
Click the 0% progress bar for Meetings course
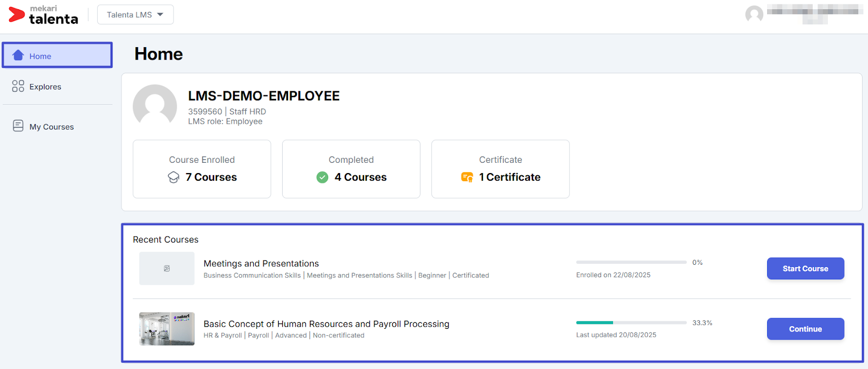631,263
